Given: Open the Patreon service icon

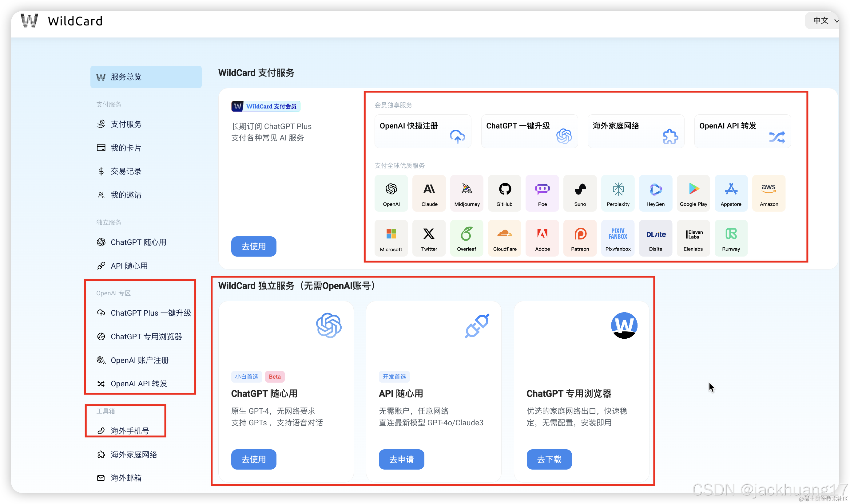Looking at the screenshot, I should tap(580, 238).
